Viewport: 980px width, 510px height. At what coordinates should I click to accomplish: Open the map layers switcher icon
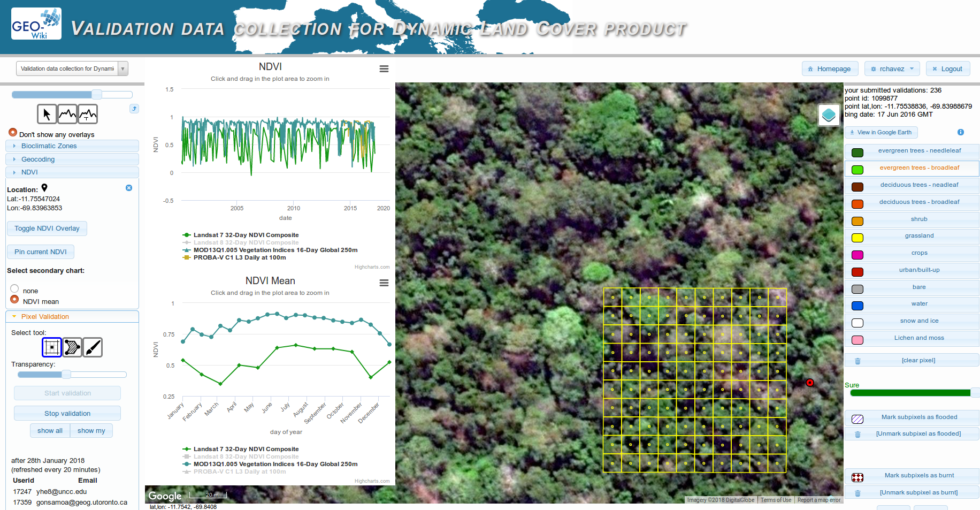coord(829,115)
